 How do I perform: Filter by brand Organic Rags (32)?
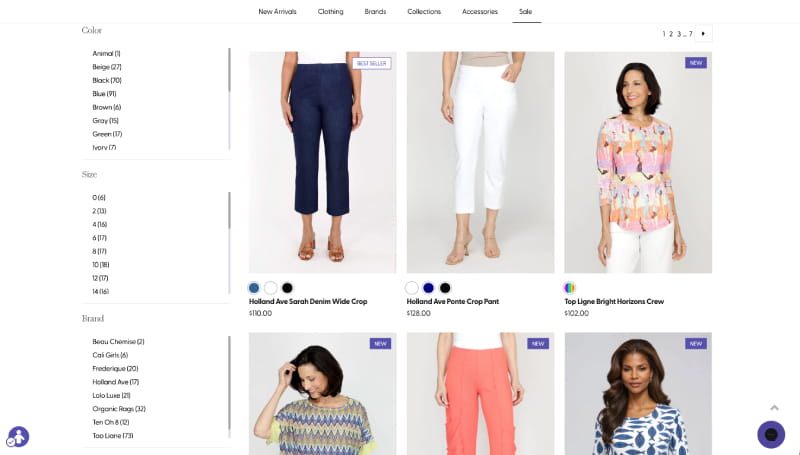(119, 409)
